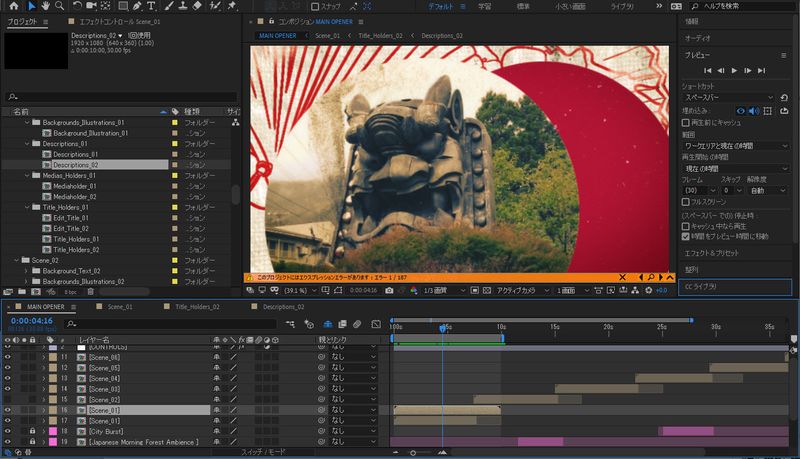Screen dimensions: 800x459
Task: Hide the [Scene_05] layer using eye icon
Action: 7,367
